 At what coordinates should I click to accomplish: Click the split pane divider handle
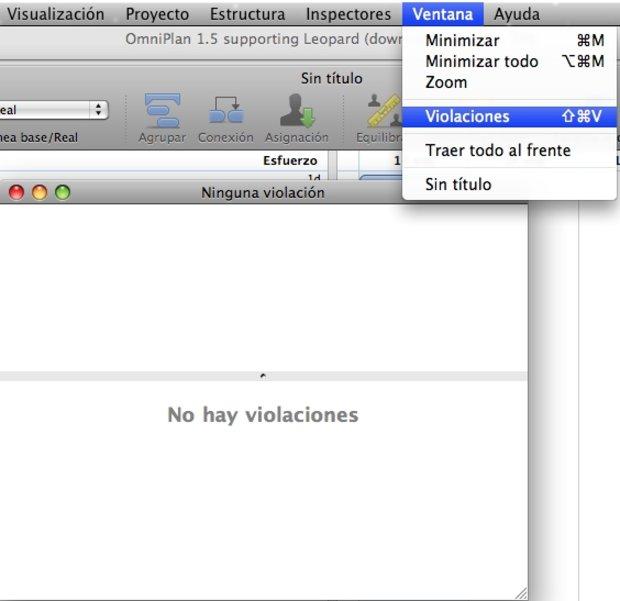[x=263, y=376]
